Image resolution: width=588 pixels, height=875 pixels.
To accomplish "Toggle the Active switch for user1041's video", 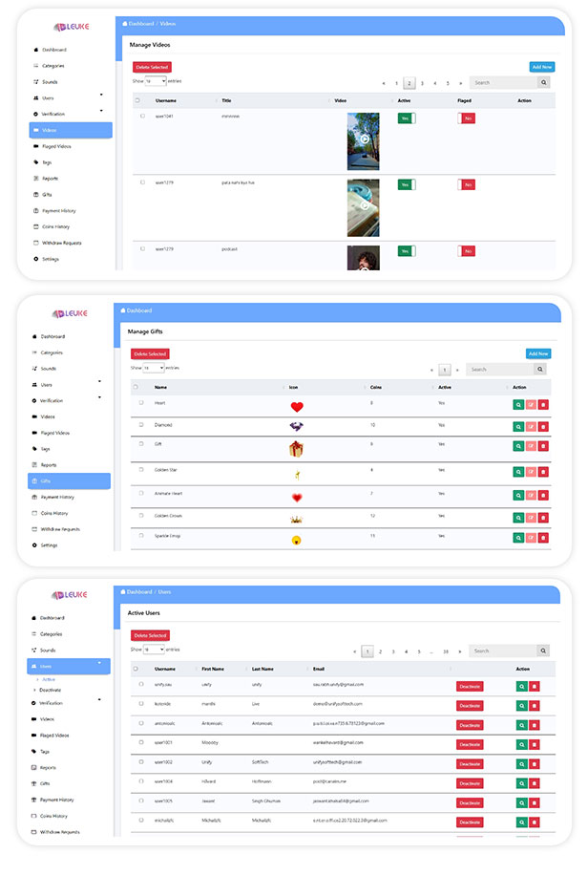I will tap(407, 118).
